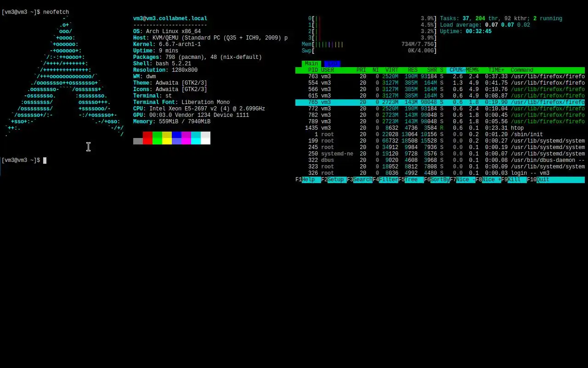Click F4 Filter in htop footer
Viewport: 588px width, 368px height.
tap(385, 179)
